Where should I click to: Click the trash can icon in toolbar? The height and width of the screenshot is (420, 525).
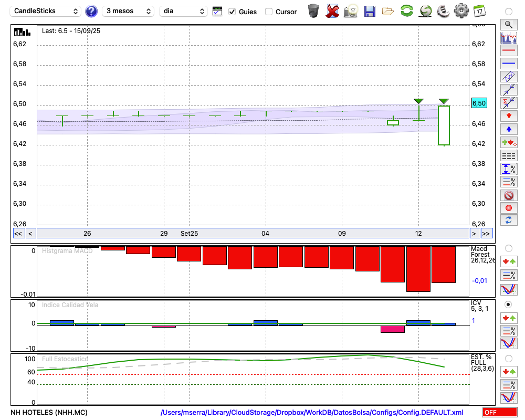pyautogui.click(x=313, y=11)
